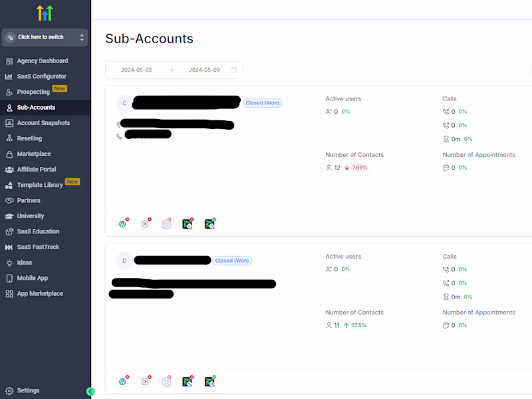Edit the start date 2024-05-03 field
Viewport: 532px width, 399px height.
pos(136,70)
